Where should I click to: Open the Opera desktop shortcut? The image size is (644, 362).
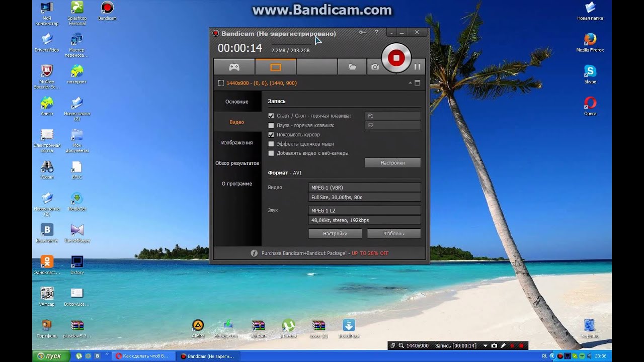(590, 106)
